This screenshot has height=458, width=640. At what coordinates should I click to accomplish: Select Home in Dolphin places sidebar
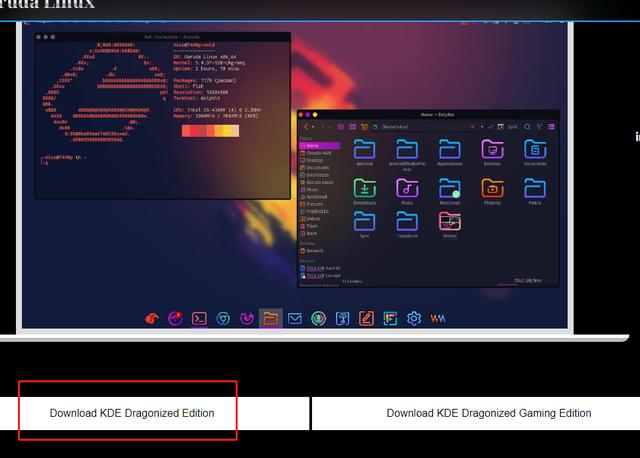pos(320,146)
